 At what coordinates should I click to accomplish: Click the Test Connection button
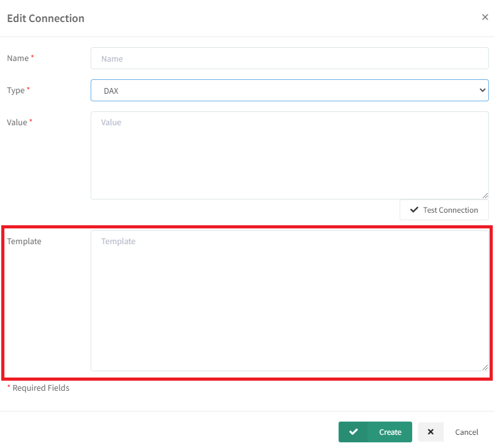click(444, 210)
